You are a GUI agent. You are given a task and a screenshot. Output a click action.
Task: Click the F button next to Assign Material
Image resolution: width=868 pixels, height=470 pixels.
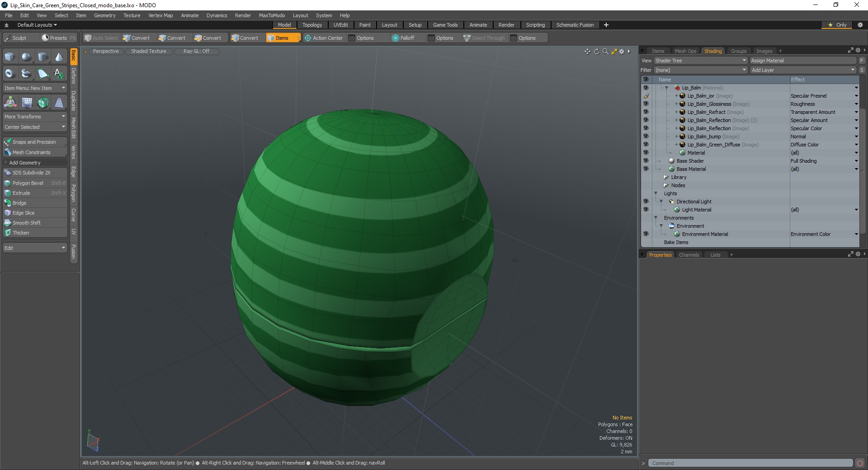862,61
